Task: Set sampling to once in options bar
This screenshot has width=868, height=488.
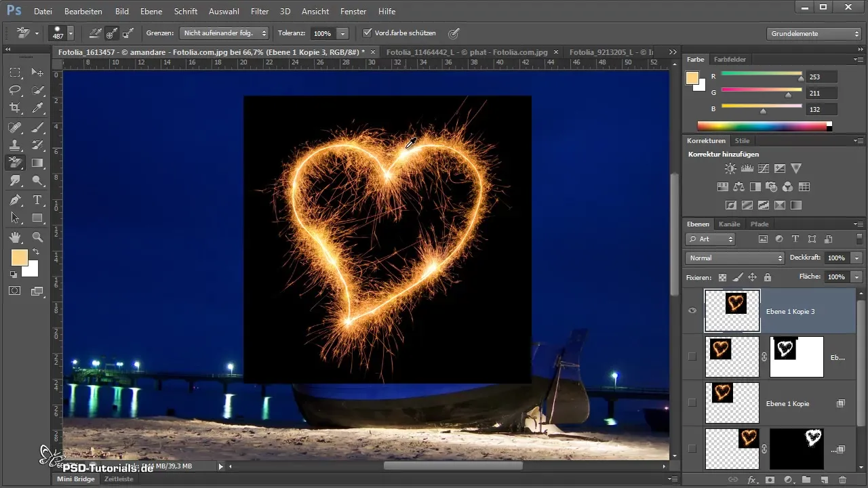Action: (x=112, y=33)
